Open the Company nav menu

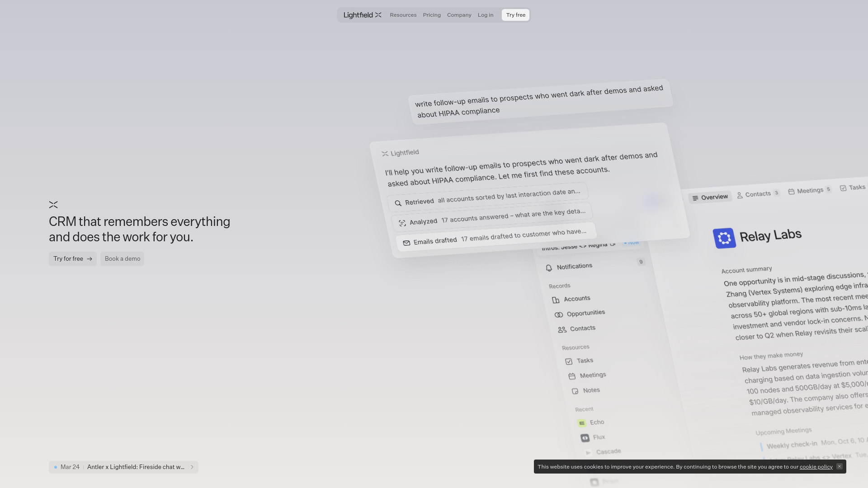[x=459, y=15]
